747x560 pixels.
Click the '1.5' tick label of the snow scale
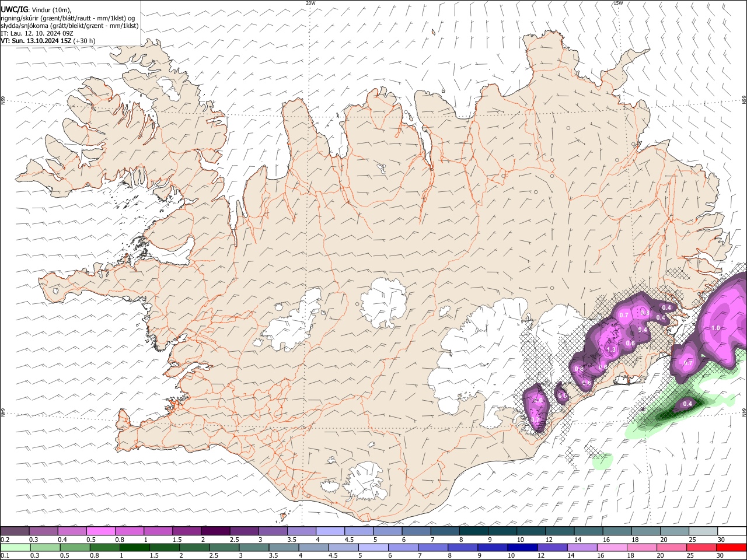(176, 540)
